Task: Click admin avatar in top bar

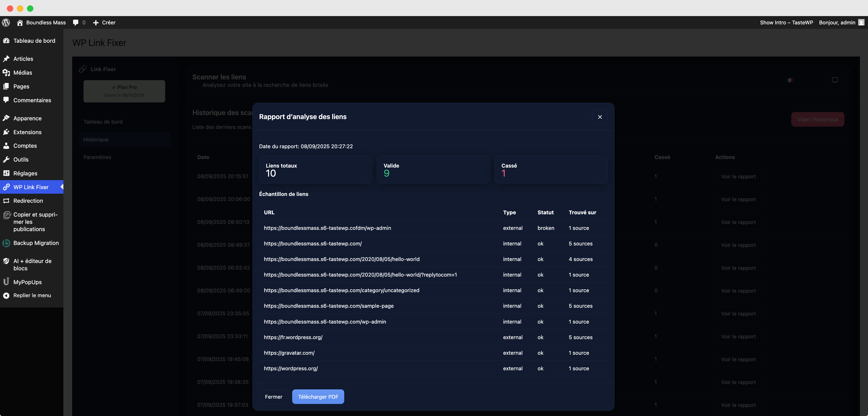Action: click(861, 23)
